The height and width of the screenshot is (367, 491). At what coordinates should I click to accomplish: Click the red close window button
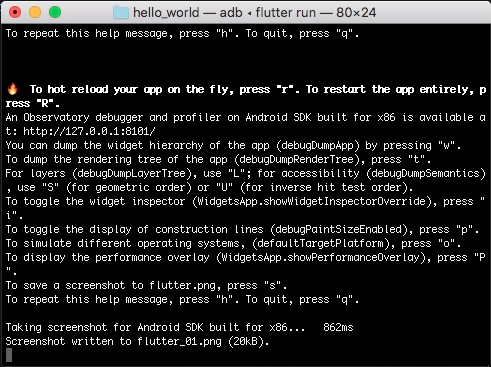click(15, 12)
